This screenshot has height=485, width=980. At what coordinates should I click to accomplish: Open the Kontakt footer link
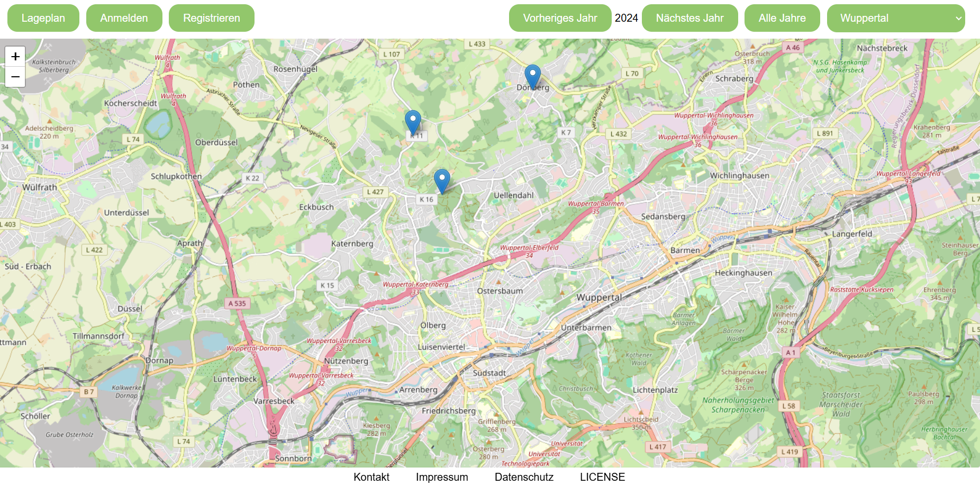(371, 477)
